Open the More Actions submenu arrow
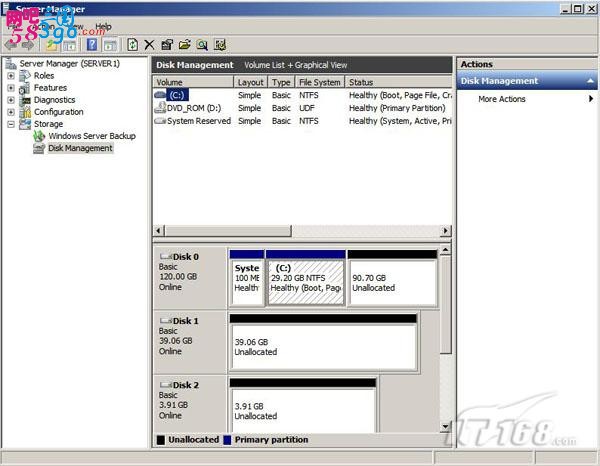 pyautogui.click(x=591, y=99)
